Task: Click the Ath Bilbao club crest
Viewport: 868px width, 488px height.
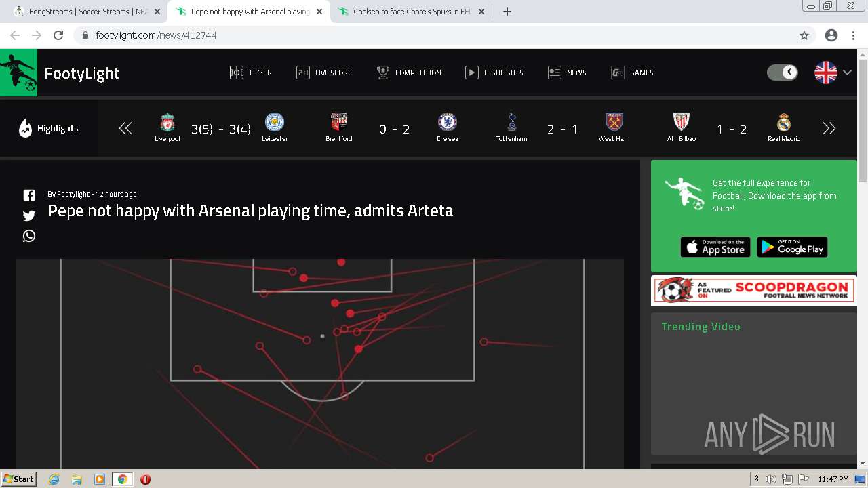Action: tap(682, 123)
